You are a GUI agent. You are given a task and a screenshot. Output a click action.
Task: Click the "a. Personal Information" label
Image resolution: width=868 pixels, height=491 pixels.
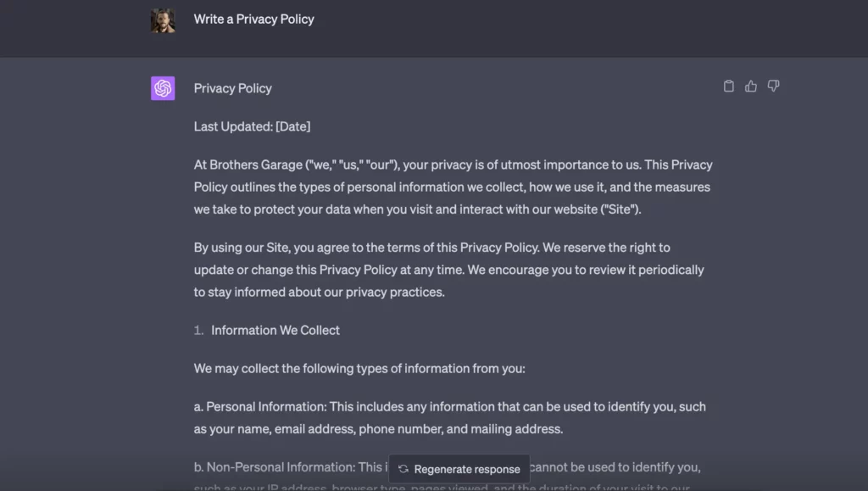(x=259, y=407)
